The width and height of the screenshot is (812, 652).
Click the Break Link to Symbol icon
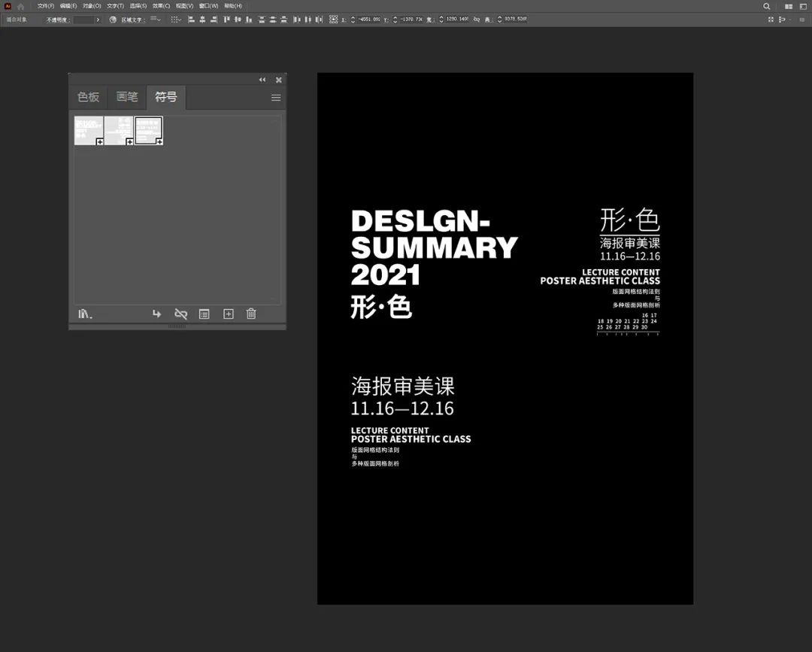click(180, 314)
